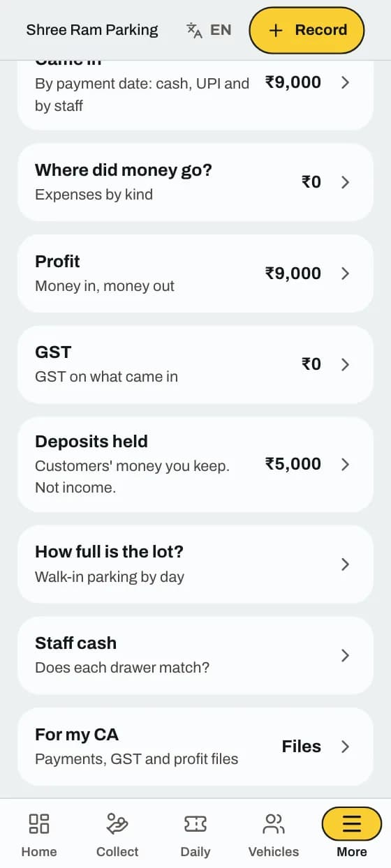This screenshot has width=391, height=868.
Task: Tap the Collect hand-coin icon
Action: click(x=117, y=823)
